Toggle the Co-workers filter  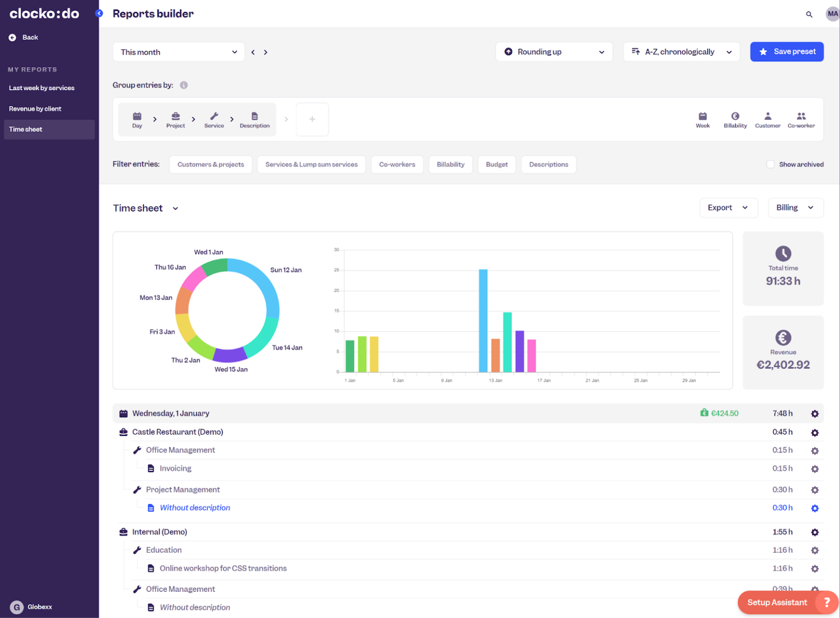click(x=397, y=164)
